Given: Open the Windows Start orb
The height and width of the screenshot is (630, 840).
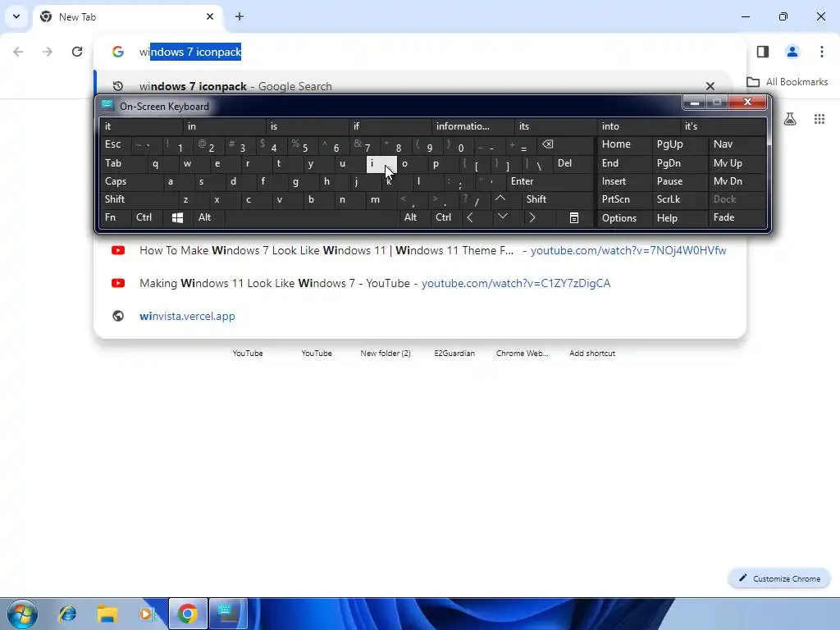Looking at the screenshot, I should click(x=22, y=614).
